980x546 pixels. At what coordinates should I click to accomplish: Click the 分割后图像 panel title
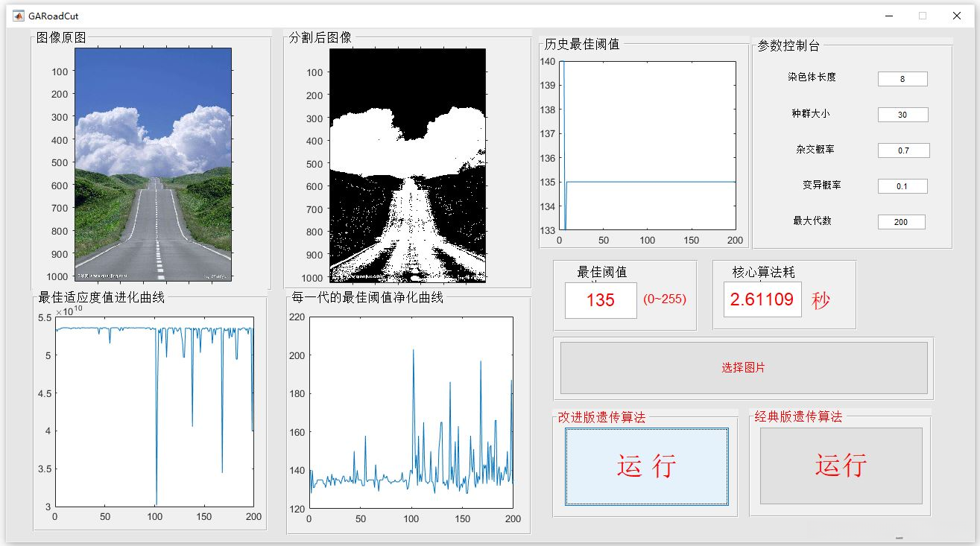[320, 37]
